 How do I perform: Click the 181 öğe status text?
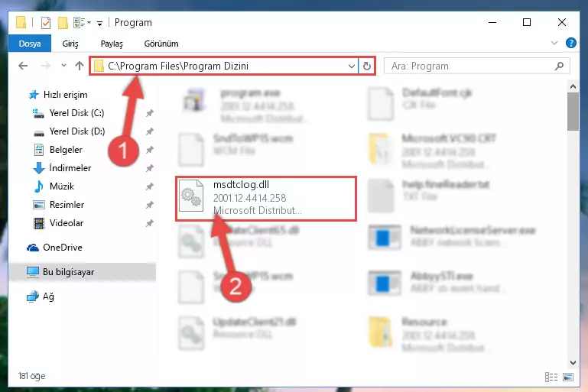coord(31,376)
